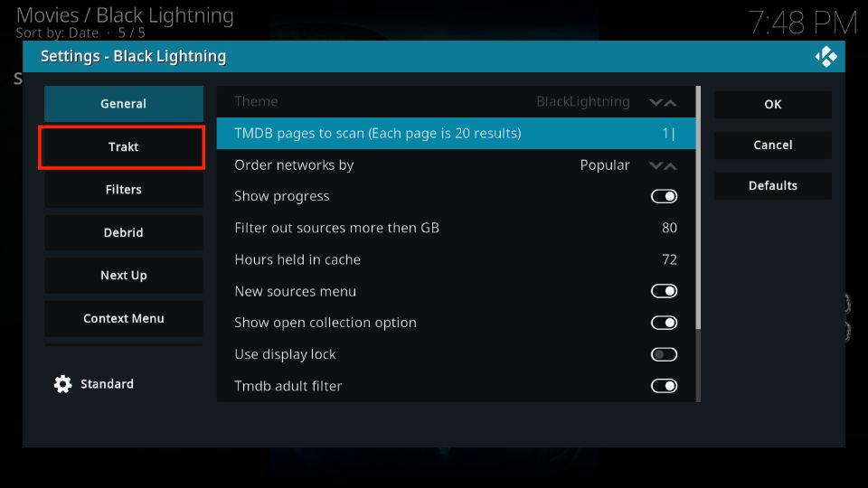Edit the Filter out sources GB value 80
This screenshot has height=488, width=868.
[669, 228]
